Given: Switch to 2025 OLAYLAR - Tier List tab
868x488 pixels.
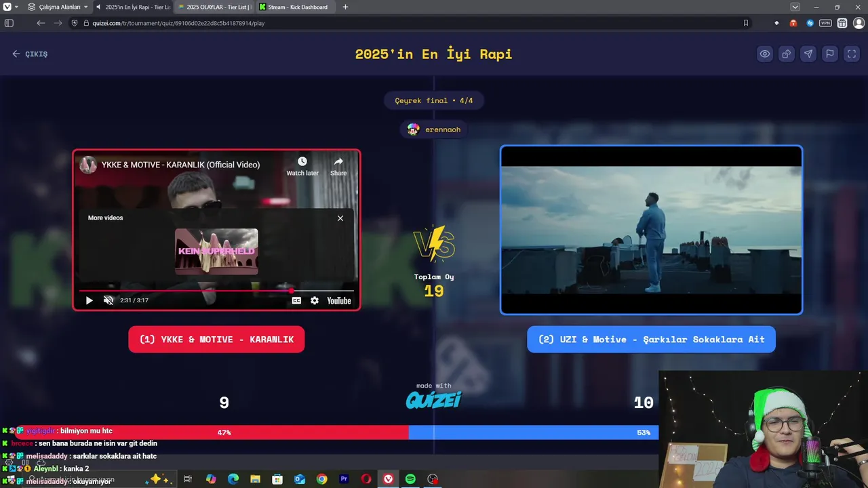Looking at the screenshot, I should (x=214, y=7).
